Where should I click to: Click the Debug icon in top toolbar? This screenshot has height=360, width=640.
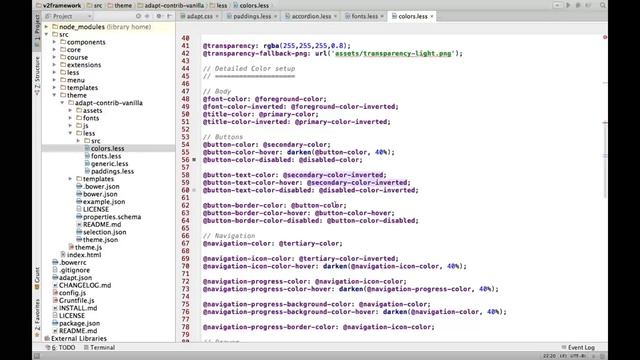point(578,5)
